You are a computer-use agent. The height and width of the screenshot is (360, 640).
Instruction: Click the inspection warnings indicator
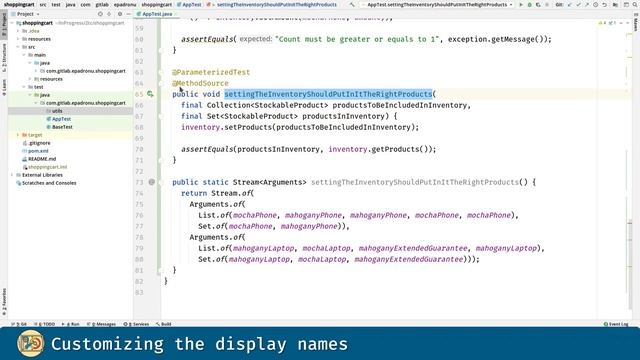(x=607, y=23)
